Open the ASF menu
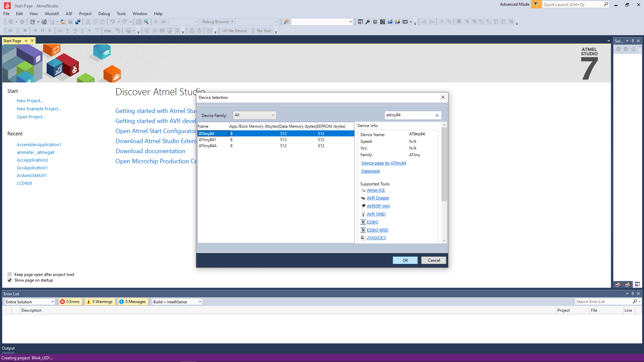Viewport: 644px width, 362px height. [69, 14]
